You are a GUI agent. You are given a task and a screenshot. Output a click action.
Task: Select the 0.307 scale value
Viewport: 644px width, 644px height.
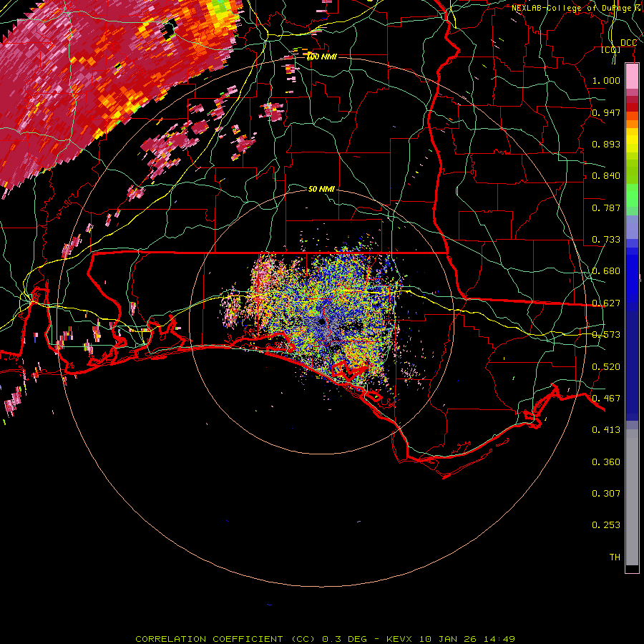pos(606,493)
